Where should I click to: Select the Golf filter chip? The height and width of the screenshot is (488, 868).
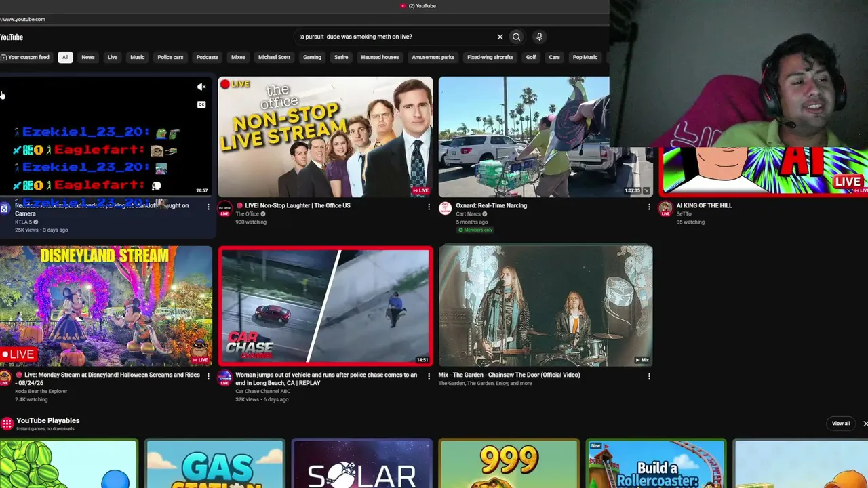(x=531, y=57)
